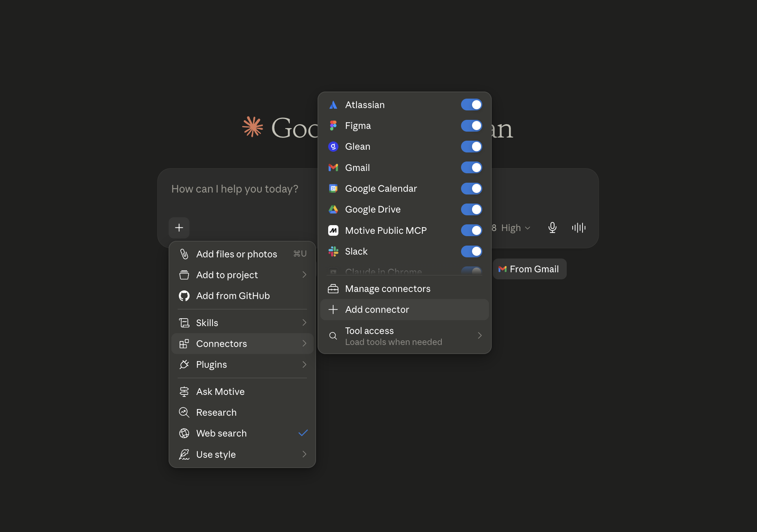Screen dimensions: 757x532
Task: Click the Atlassian connector name
Action: point(365,105)
